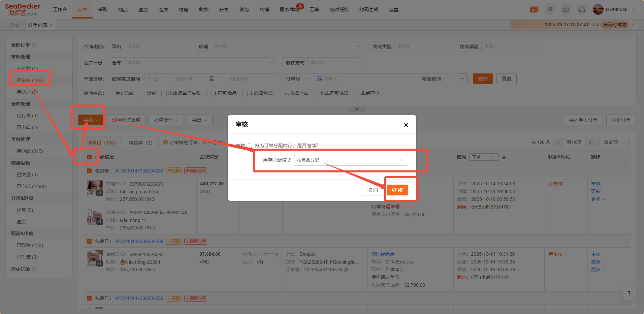Viewport: 644px width, 314px height.
Task: Close the 审核 dialog with X icon
Action: [406, 125]
